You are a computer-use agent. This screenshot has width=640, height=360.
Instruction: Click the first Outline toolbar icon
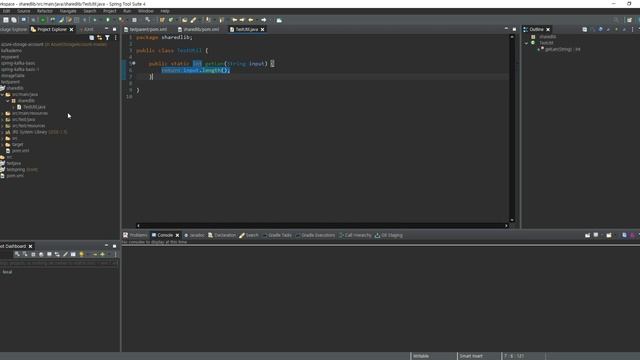tap(584, 29)
